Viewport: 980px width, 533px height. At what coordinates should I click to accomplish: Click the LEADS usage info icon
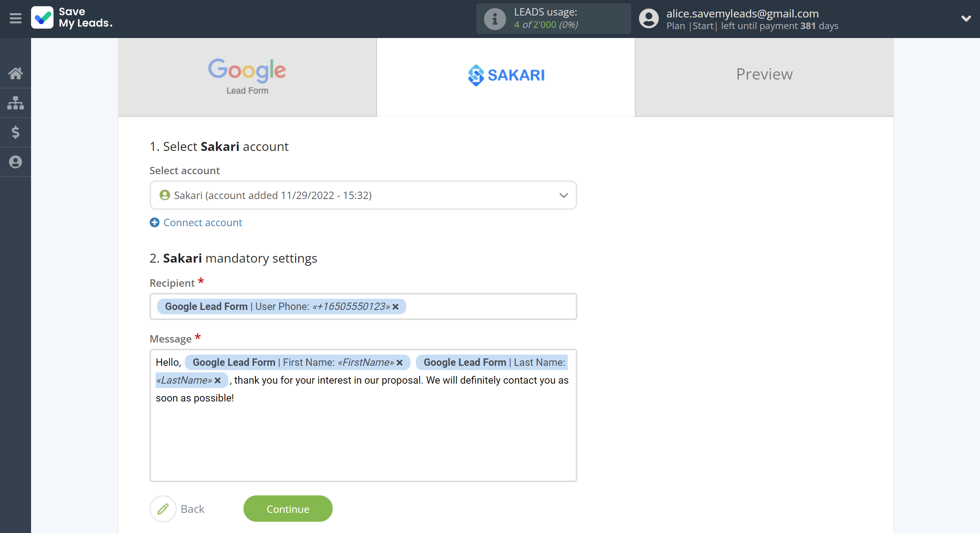495,19
